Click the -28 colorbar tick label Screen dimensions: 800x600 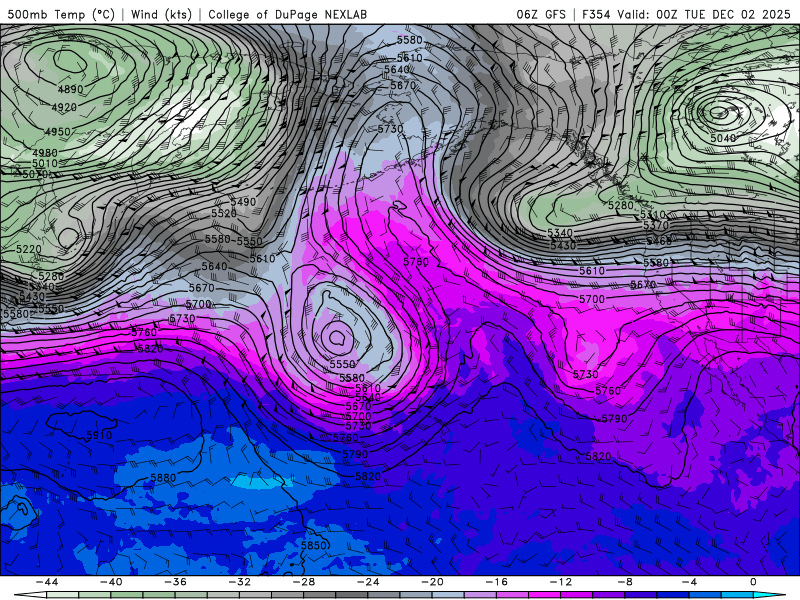click(x=304, y=582)
